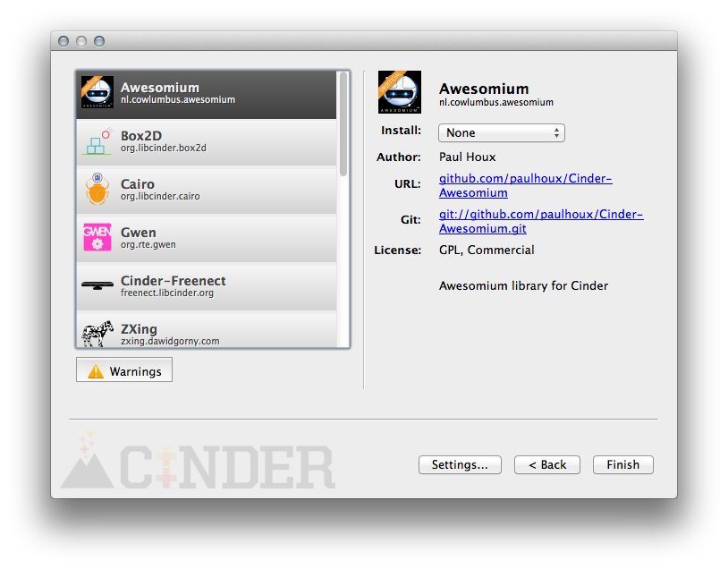Screen dimensions: 728x569
Task: Click the Awesomium heading in details pane
Action: [x=484, y=89]
